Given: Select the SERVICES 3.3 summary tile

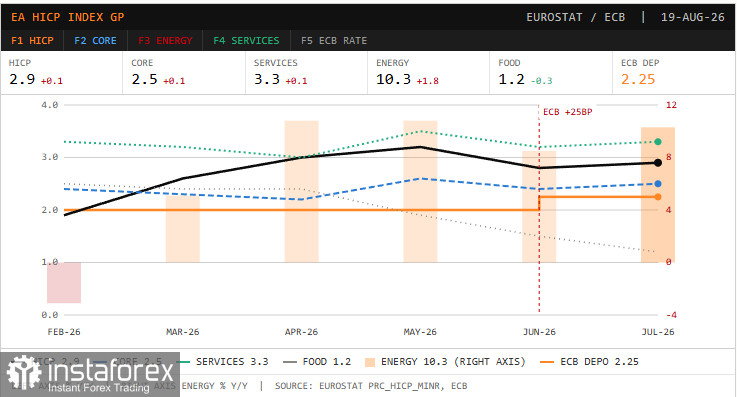Looking at the screenshot, I should 306,73.
